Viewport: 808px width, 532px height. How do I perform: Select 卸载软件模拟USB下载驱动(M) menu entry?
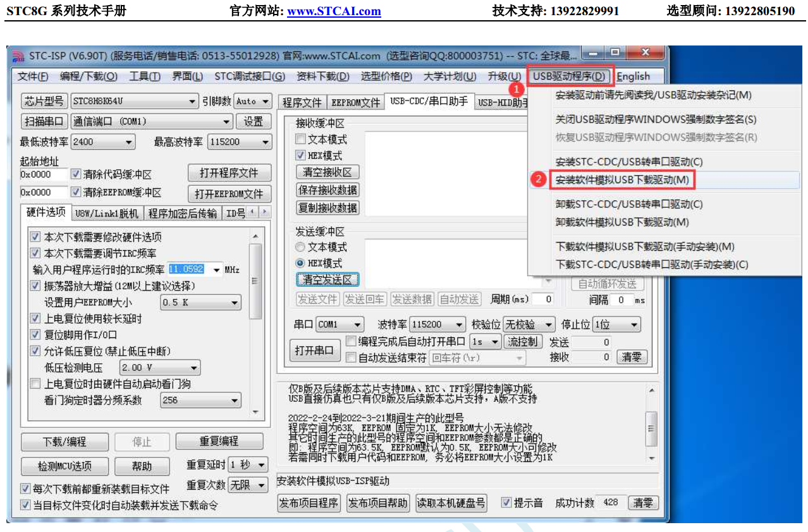[x=622, y=222]
